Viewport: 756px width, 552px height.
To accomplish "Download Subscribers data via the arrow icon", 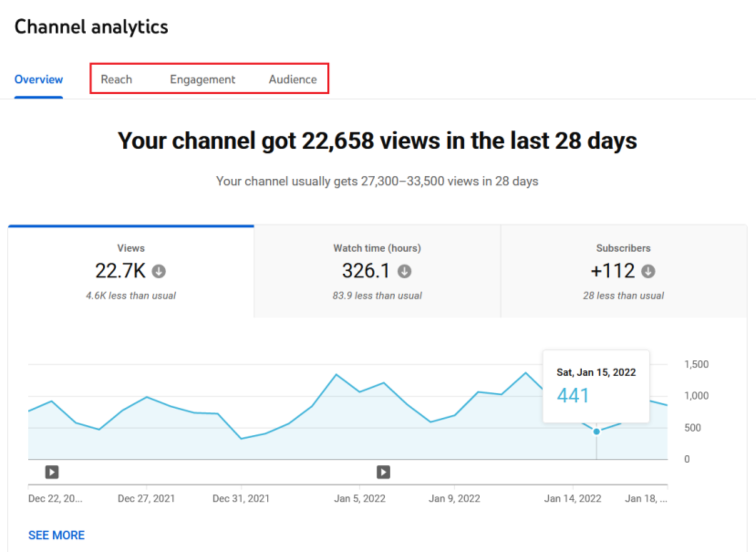I will pyautogui.click(x=649, y=271).
